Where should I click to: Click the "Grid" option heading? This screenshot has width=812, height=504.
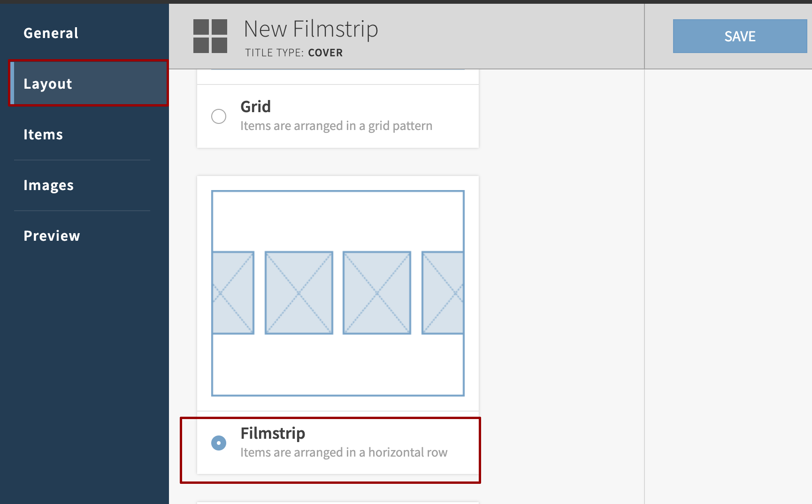point(256,107)
